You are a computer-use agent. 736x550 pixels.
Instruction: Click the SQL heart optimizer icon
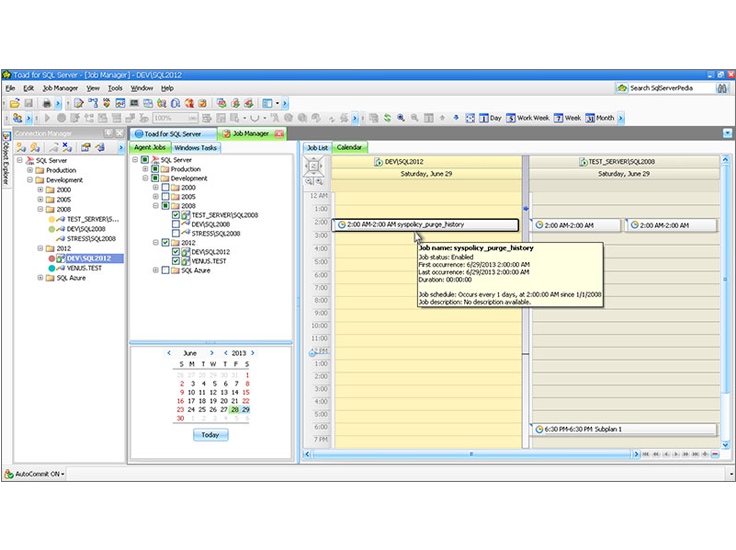pos(107,103)
